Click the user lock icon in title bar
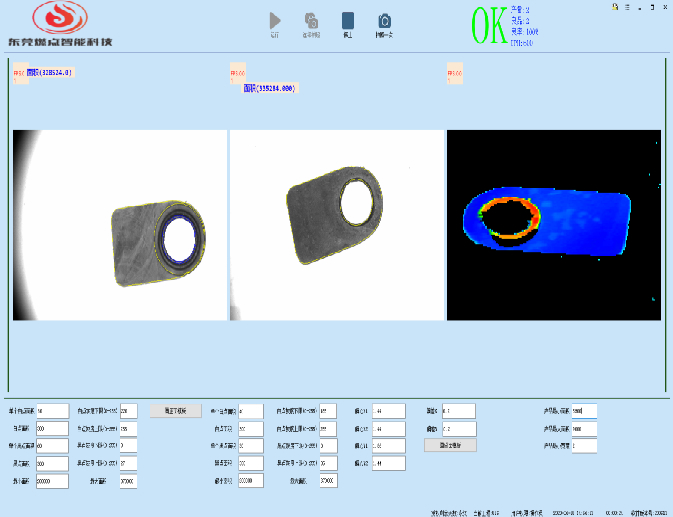This screenshot has height=517, width=673. 615,6
